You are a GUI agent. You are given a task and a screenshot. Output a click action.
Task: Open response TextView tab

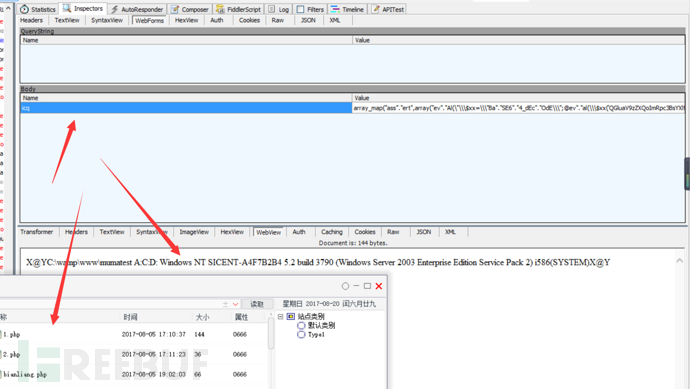(x=112, y=232)
